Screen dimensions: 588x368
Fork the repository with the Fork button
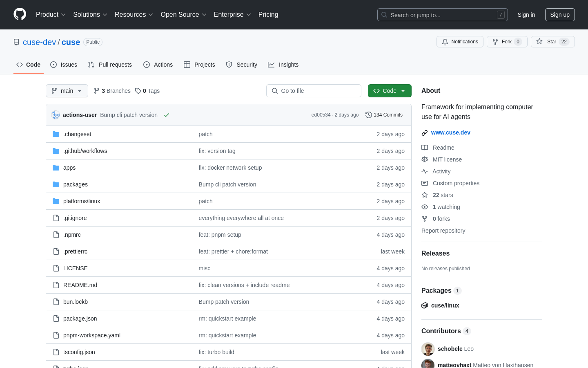(x=507, y=42)
